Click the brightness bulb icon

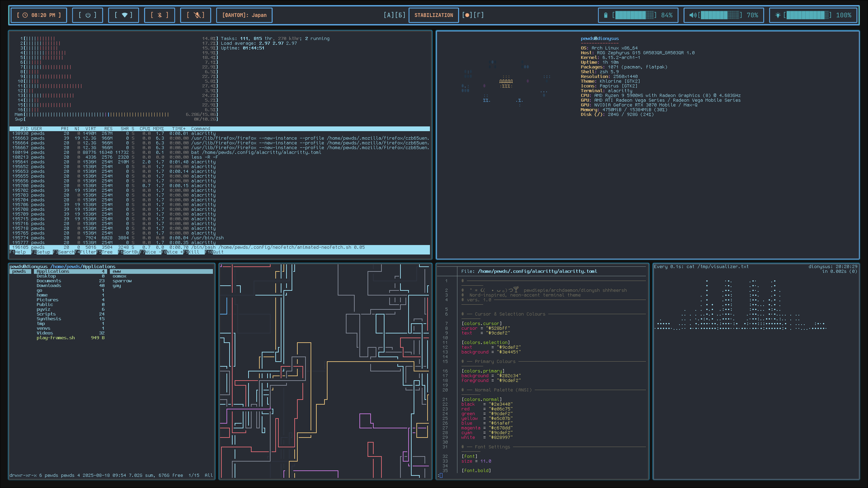coord(778,15)
